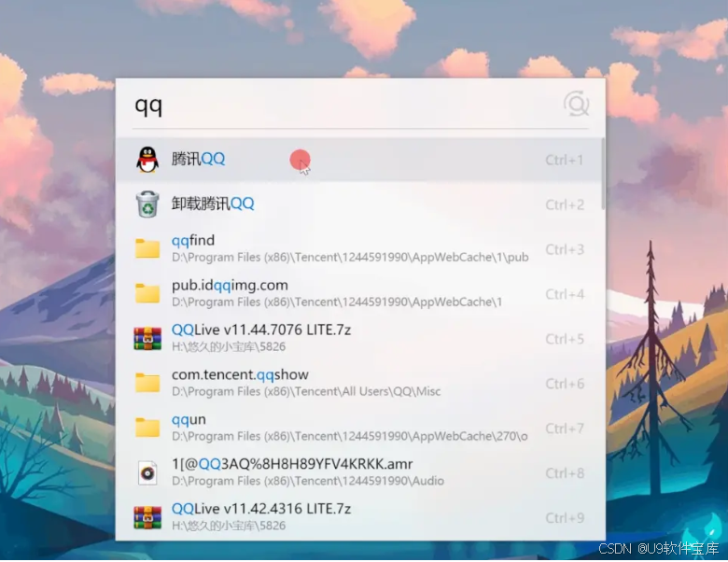Click the qqun folder icon

[x=147, y=428]
